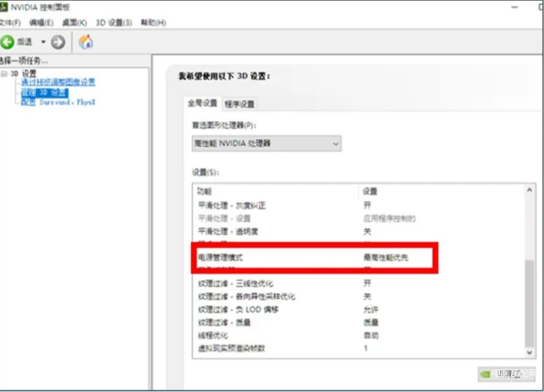544x392 pixels.
Task: Switch to the 全局设置 tab
Action: 202,103
